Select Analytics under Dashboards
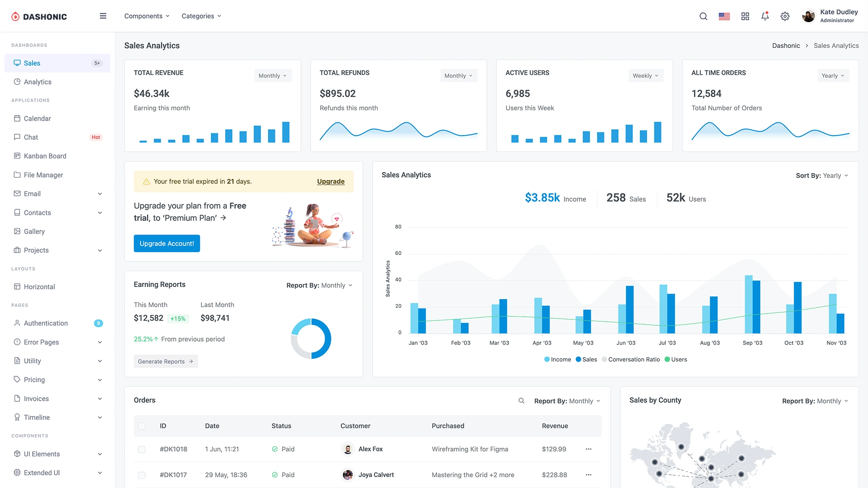Image resolution: width=868 pixels, height=488 pixels. click(38, 82)
